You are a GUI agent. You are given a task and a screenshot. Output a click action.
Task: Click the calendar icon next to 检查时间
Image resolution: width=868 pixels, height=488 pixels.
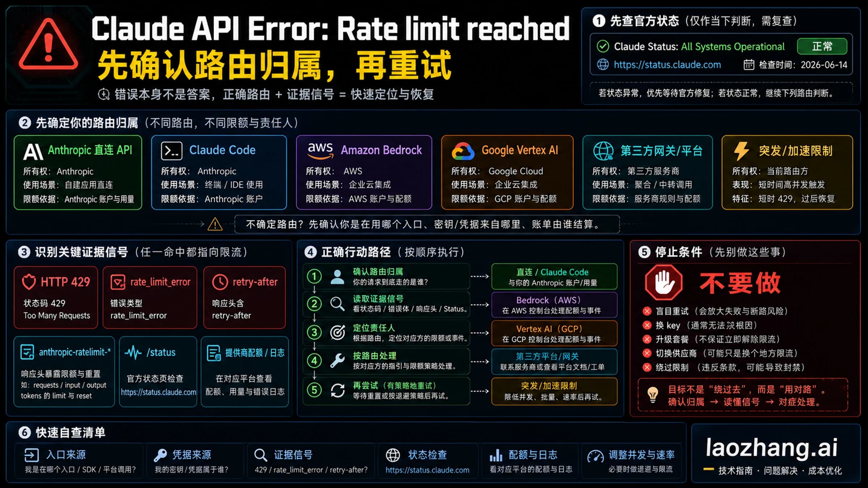tap(749, 65)
